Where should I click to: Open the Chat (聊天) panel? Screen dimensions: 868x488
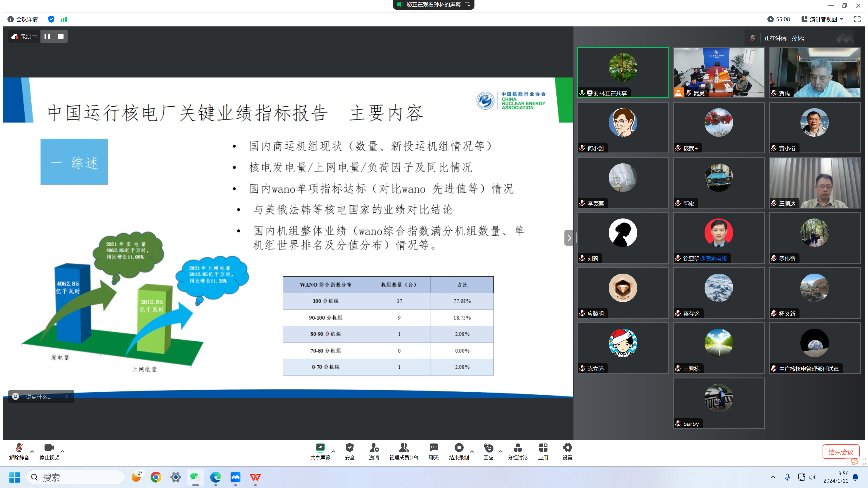point(433,448)
